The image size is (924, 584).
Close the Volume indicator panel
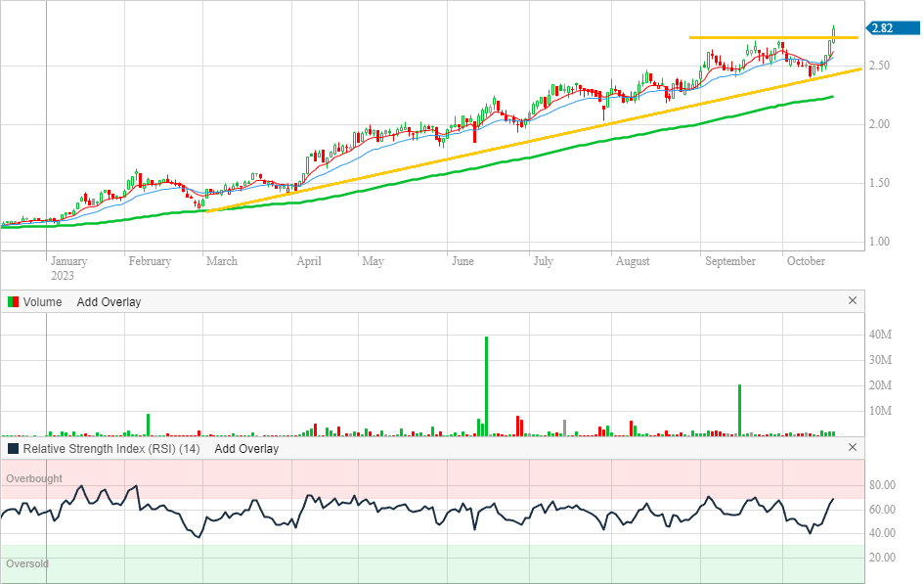852,301
